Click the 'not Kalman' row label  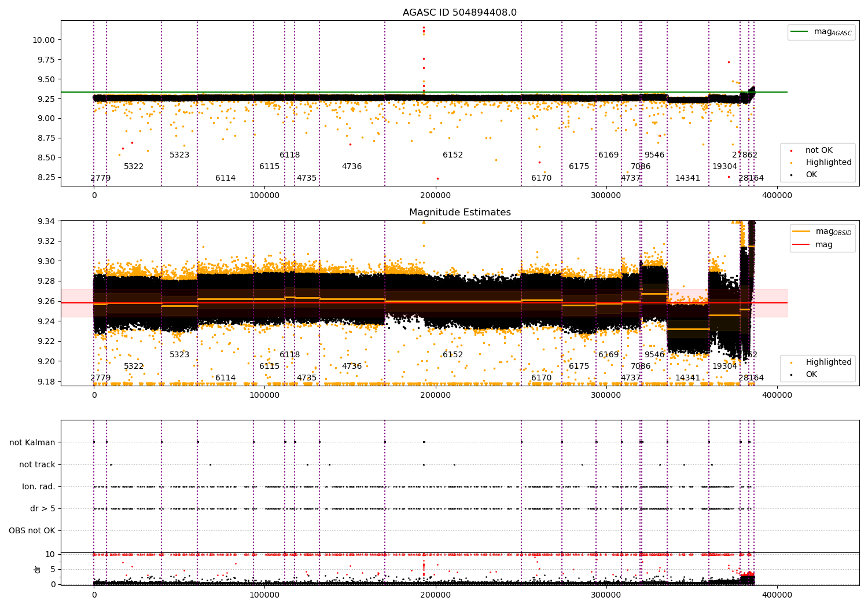(32, 442)
